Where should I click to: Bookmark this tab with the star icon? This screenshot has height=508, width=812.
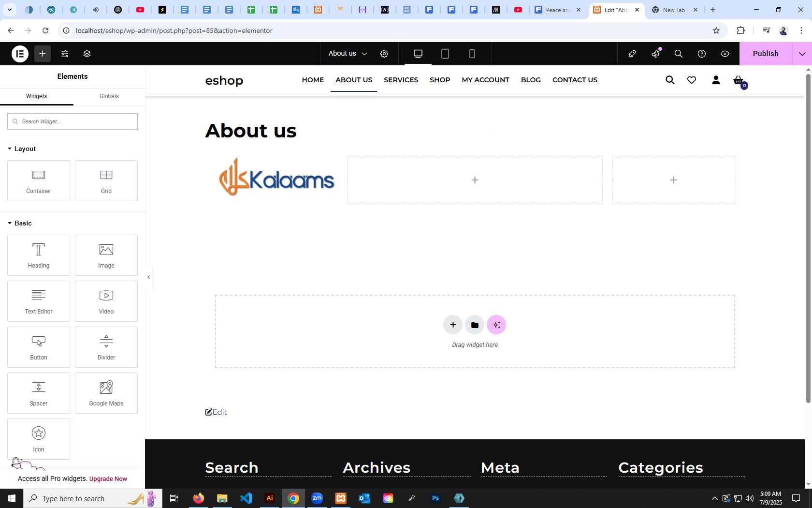coord(716,30)
